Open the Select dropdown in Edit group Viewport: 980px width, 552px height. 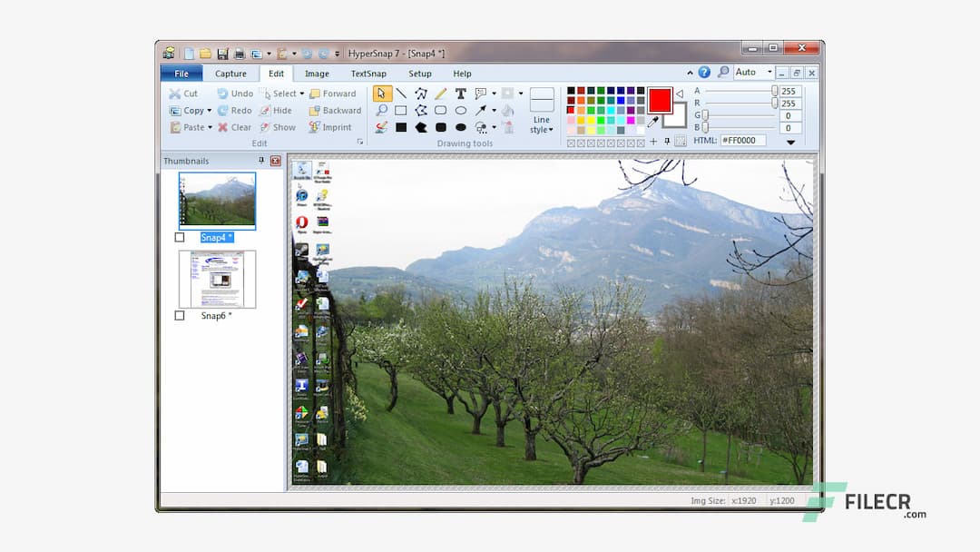click(301, 94)
